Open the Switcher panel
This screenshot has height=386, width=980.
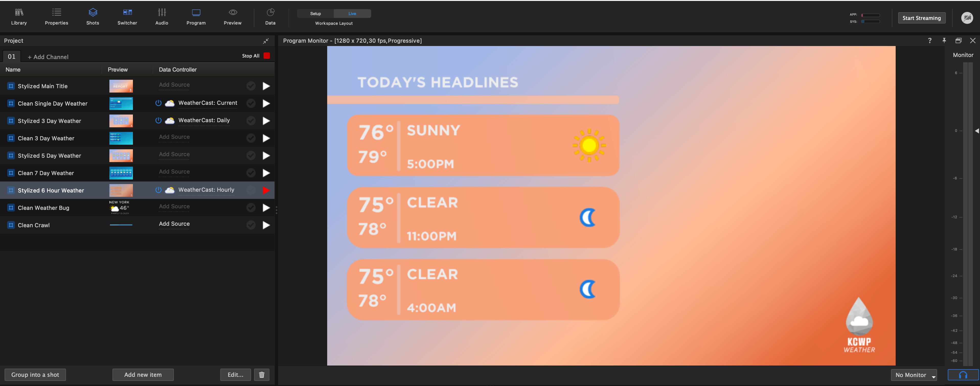[x=127, y=17]
